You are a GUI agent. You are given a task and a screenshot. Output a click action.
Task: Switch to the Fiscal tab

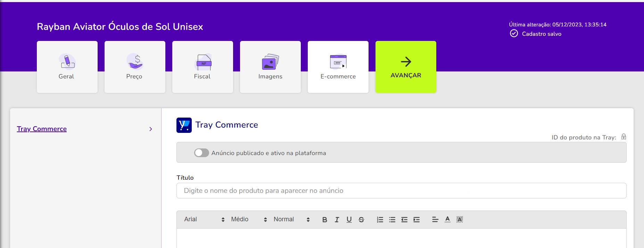point(203,67)
